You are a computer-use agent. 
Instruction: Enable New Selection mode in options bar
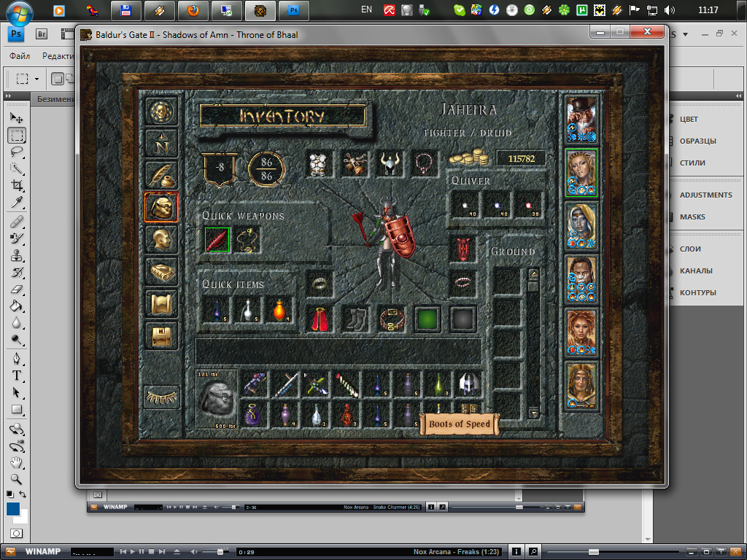click(x=57, y=79)
